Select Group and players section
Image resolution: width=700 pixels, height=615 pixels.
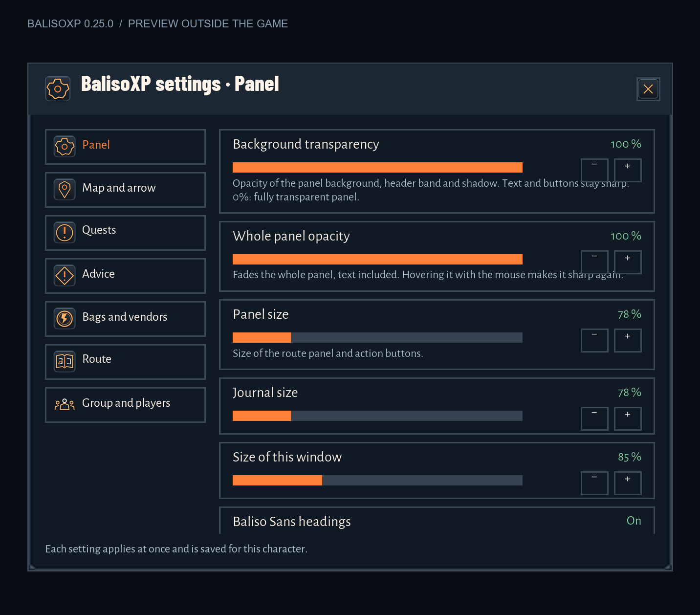tap(125, 405)
